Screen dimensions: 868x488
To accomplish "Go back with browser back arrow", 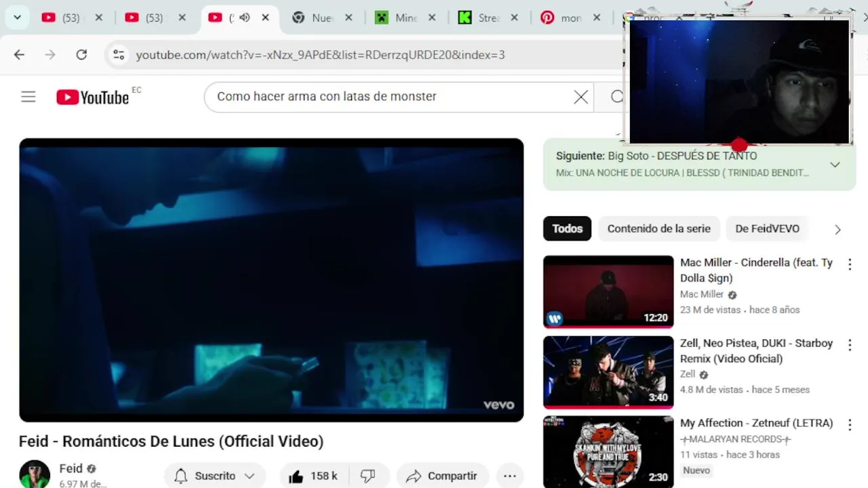I will (x=19, y=55).
